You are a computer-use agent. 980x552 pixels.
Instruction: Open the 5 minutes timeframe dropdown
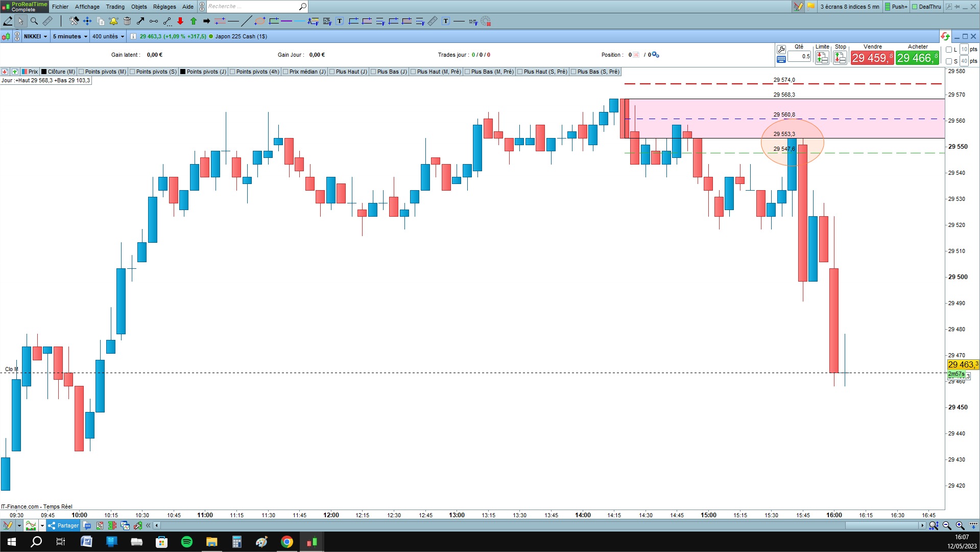click(70, 36)
